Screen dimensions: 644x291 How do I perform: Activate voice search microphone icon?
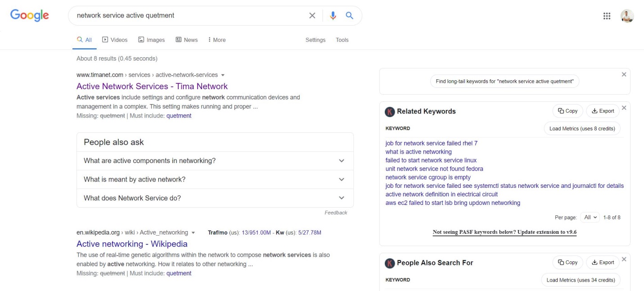click(x=333, y=16)
